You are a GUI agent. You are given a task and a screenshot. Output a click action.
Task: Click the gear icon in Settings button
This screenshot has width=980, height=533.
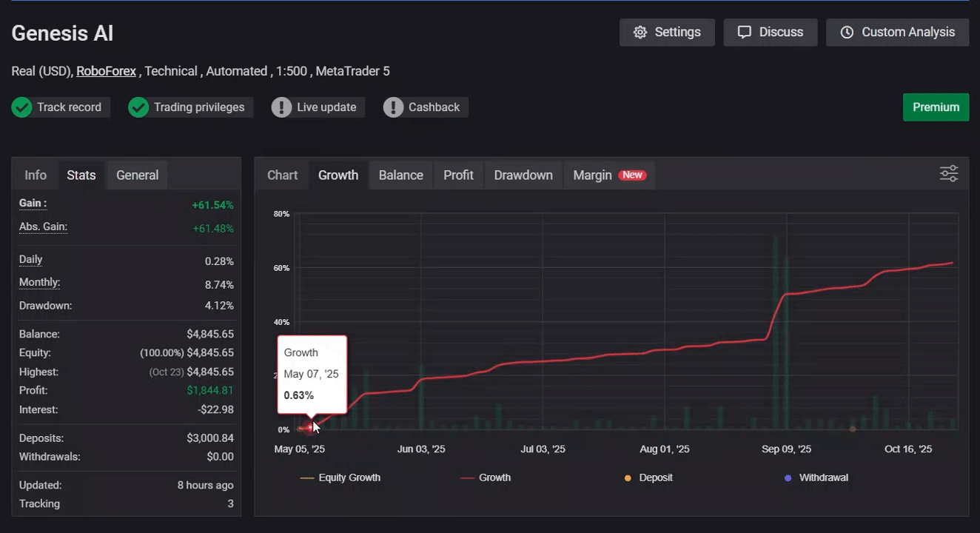point(640,33)
